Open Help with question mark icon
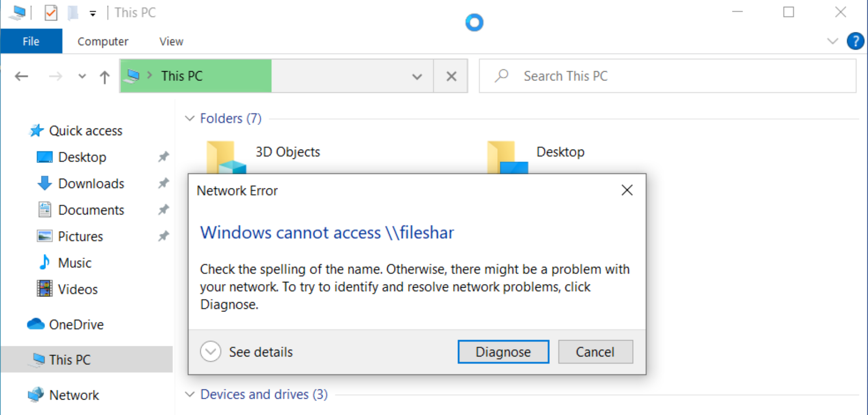 855,41
